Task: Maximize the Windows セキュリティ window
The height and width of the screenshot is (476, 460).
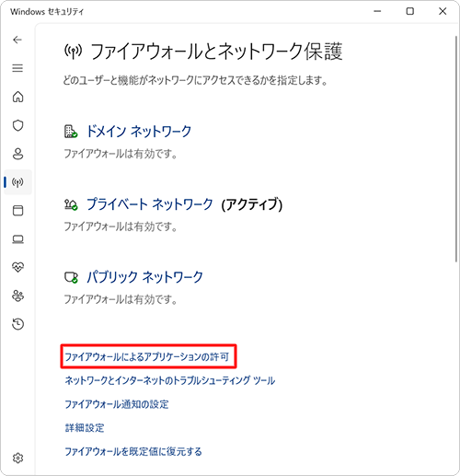Action: 410,11
